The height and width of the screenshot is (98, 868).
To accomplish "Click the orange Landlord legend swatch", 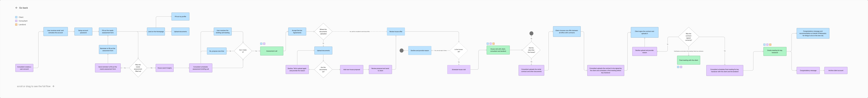I will pyautogui.click(x=16, y=25).
